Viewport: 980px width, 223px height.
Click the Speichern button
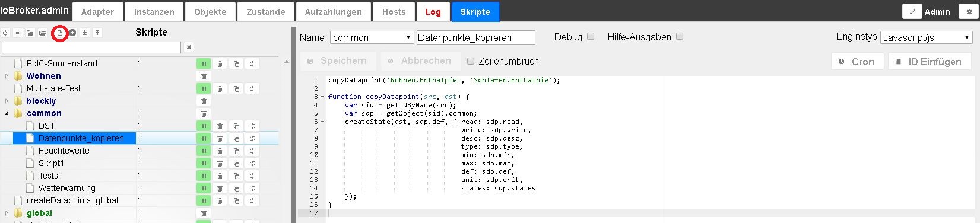[338, 61]
